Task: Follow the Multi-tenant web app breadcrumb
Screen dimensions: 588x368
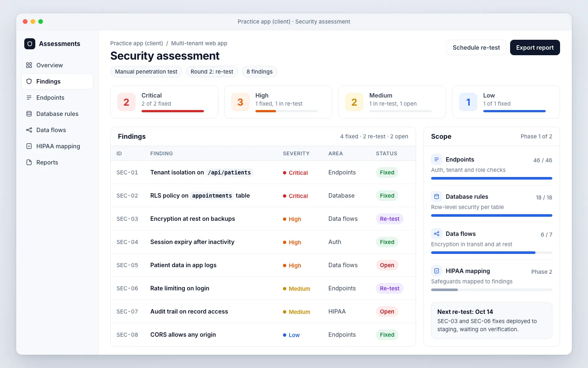Action: 199,43
